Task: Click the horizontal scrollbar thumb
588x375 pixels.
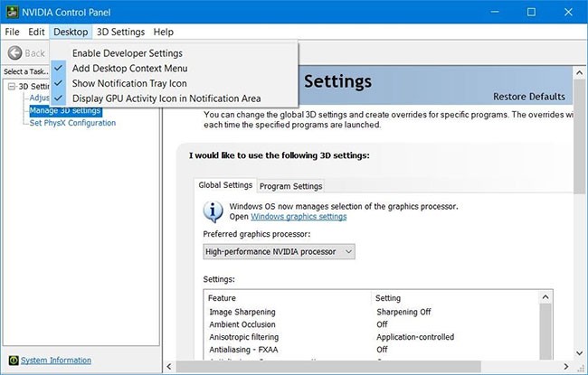Action: (328, 366)
